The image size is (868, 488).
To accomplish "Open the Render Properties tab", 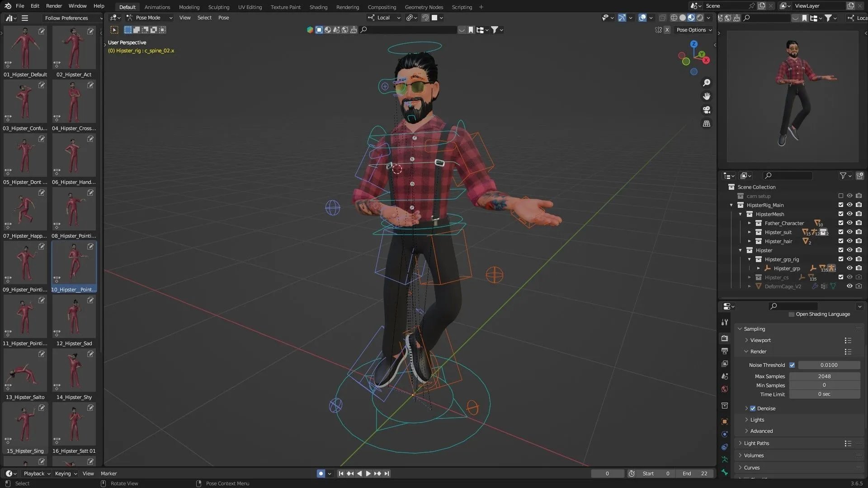I will point(725,338).
